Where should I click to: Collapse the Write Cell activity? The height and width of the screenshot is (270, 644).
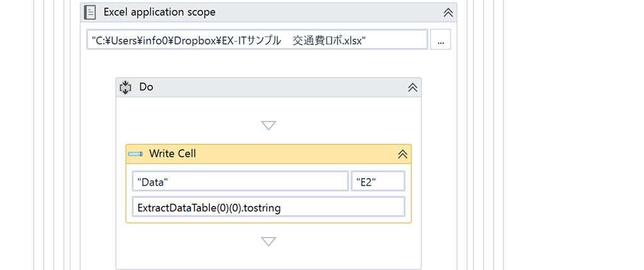[402, 154]
